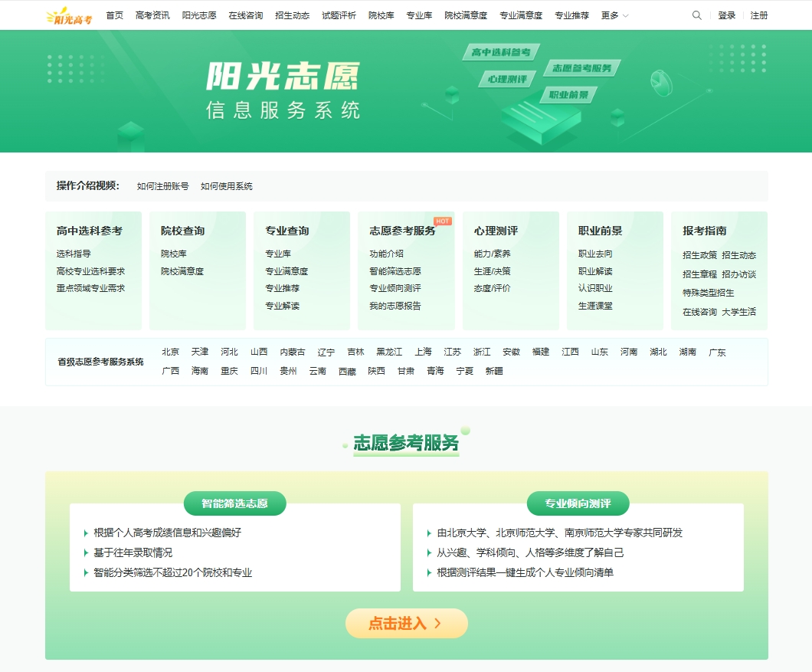Open 大学生活 link
Image resolution: width=812 pixels, height=672 pixels.
pos(739,312)
